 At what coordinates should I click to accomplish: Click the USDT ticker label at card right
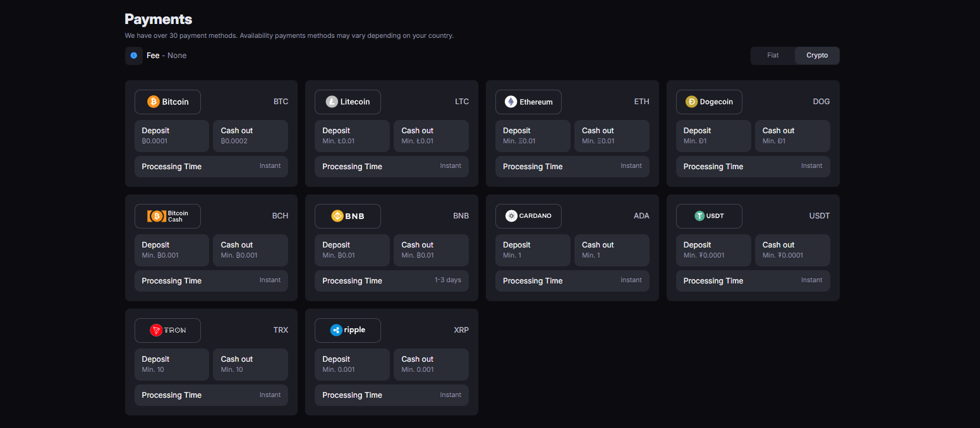[x=820, y=216]
